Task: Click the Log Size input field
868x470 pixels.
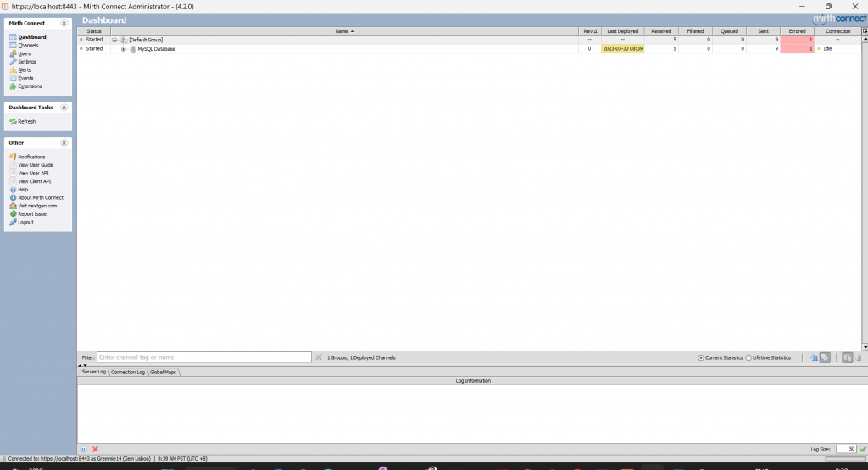Action: click(846, 449)
